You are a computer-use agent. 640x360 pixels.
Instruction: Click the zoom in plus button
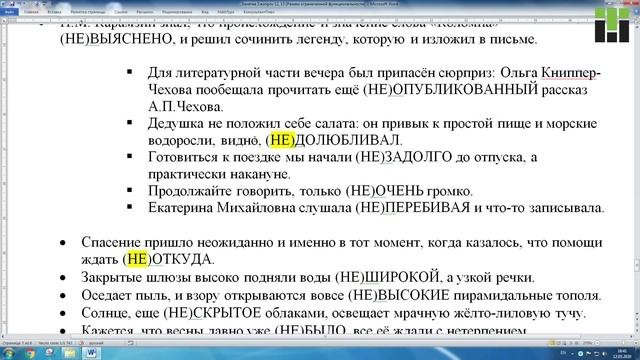click(636, 343)
